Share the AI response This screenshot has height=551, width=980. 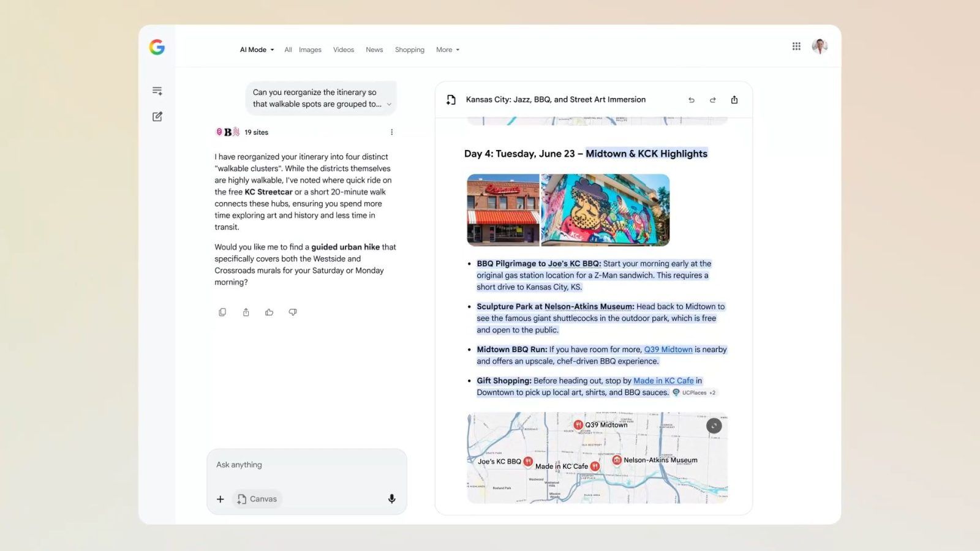coord(246,312)
